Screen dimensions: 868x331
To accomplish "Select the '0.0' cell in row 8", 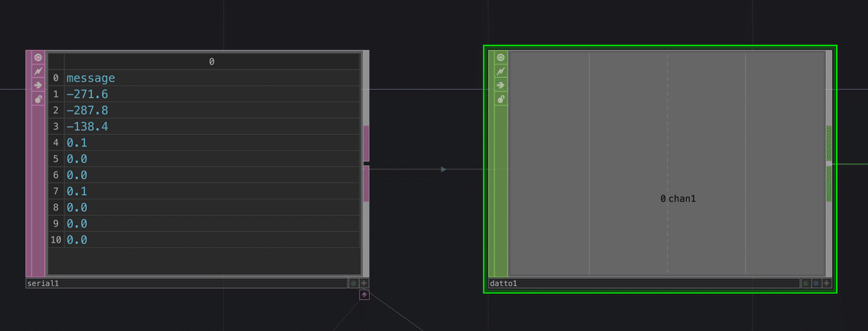I will (212, 207).
